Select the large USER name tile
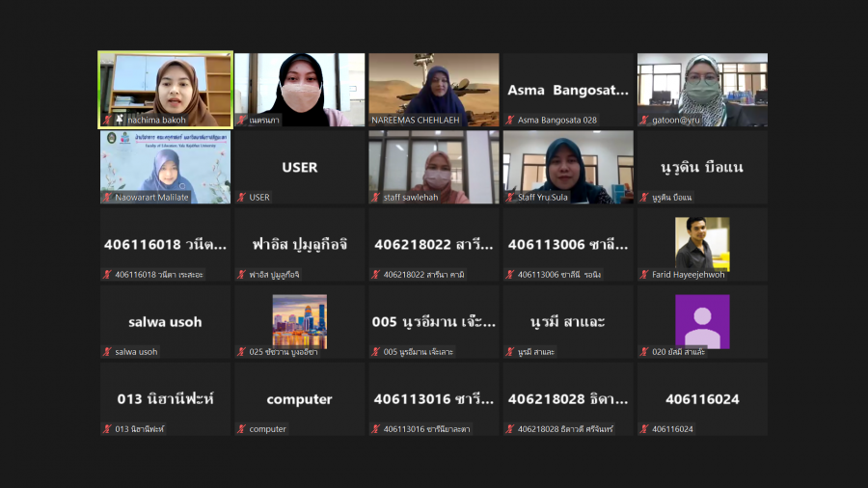Screen dimensions: 868x488 pyautogui.click(x=299, y=167)
